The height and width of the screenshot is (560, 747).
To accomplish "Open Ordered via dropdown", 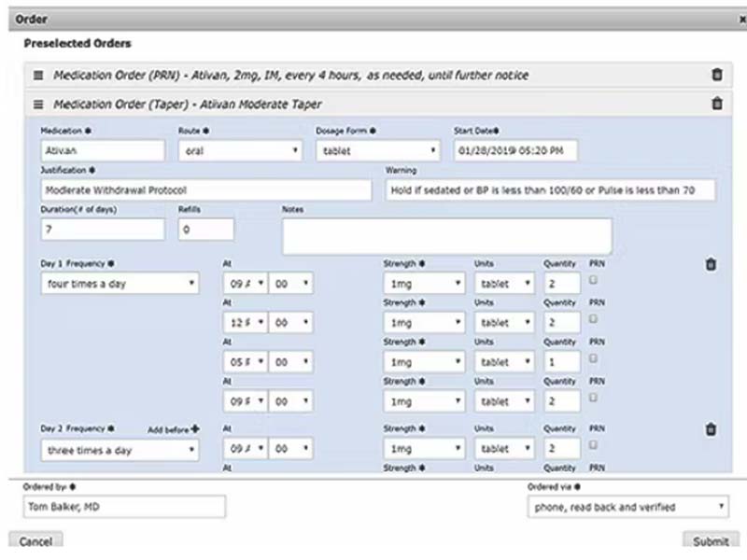I will (627, 507).
